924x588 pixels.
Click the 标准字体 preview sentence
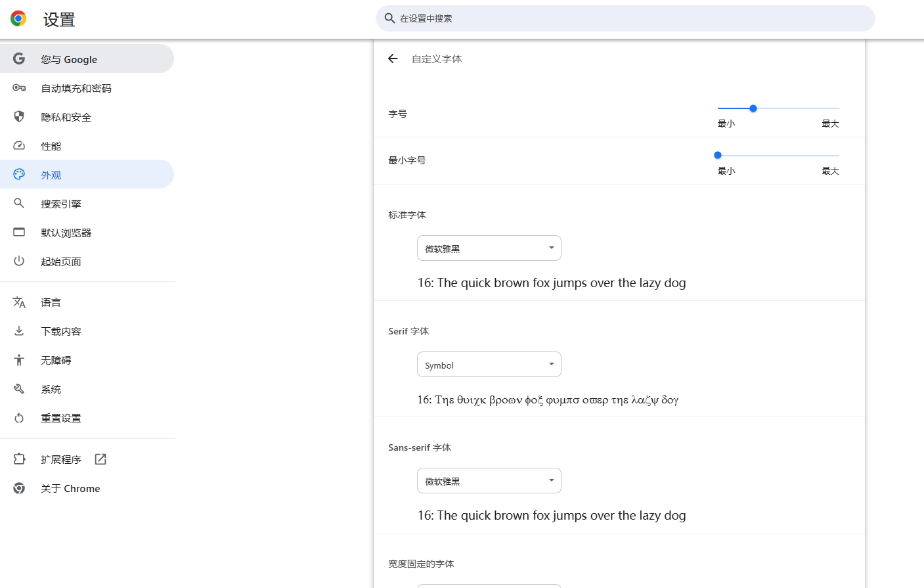pyautogui.click(x=552, y=283)
